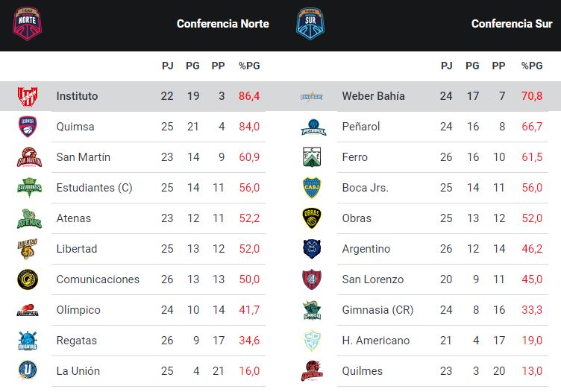Open the Boca Jrs. CABJ crest

pos(312,188)
